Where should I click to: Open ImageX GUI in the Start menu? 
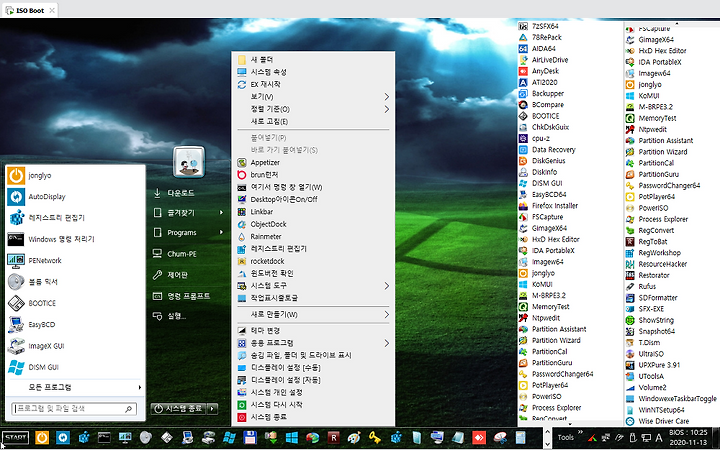[x=75, y=346]
